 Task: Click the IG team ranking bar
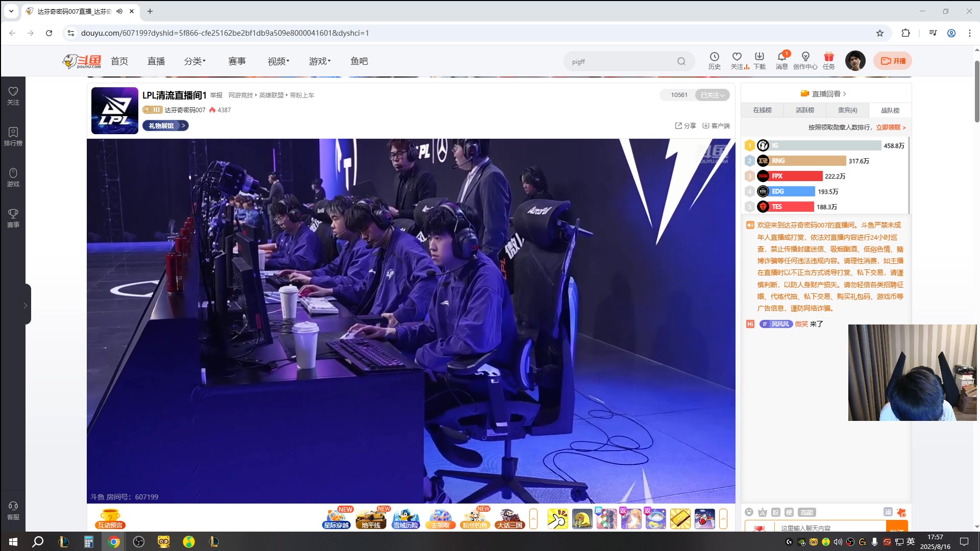click(824, 145)
